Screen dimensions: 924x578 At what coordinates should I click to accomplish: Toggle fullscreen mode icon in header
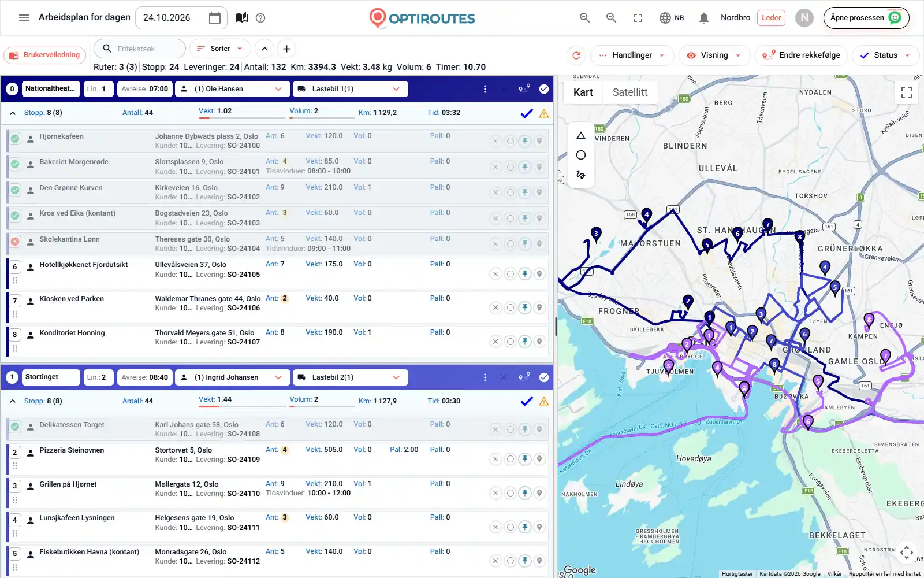tap(638, 18)
